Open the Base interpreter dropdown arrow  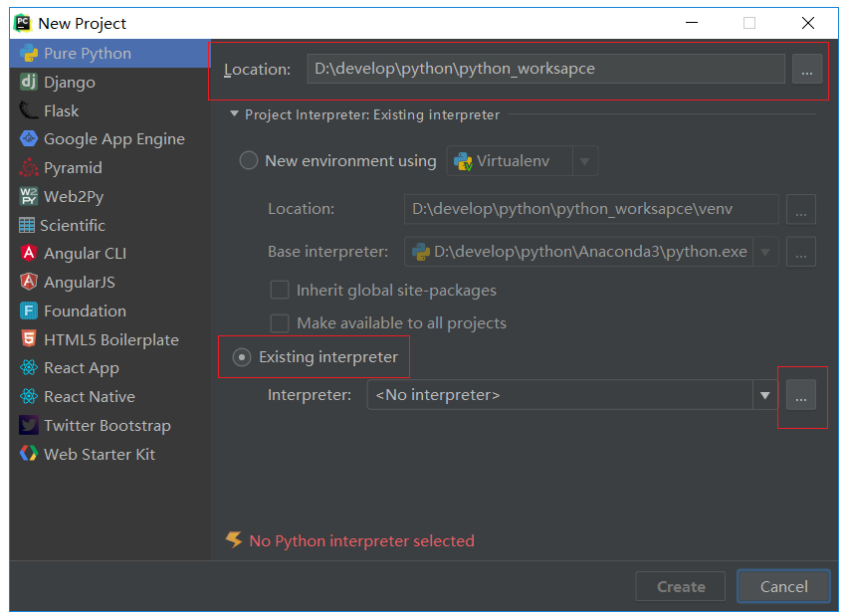[x=765, y=252]
